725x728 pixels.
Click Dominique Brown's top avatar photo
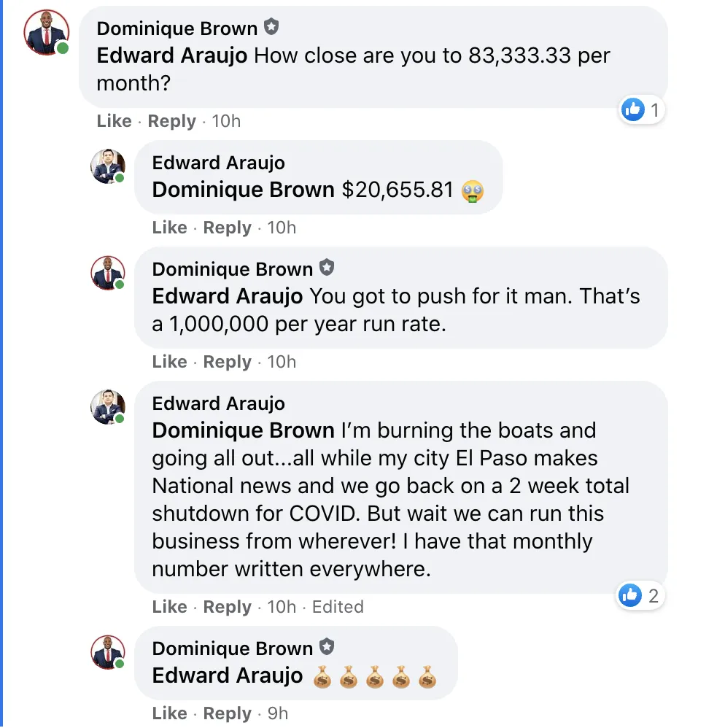tap(47, 34)
